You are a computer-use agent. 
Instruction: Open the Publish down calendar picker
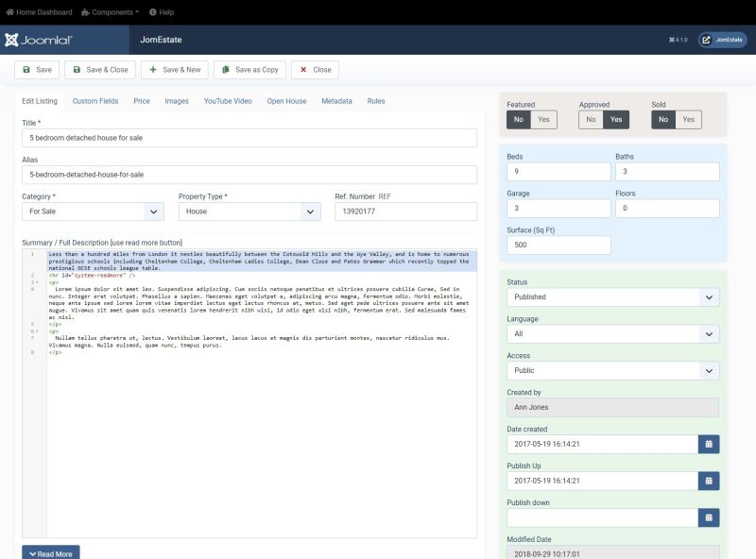[709, 516]
